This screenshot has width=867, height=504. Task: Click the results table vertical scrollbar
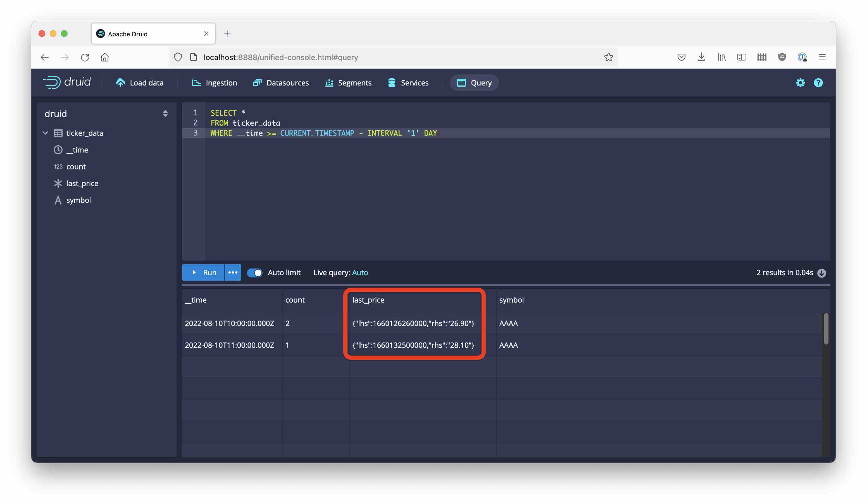(825, 329)
